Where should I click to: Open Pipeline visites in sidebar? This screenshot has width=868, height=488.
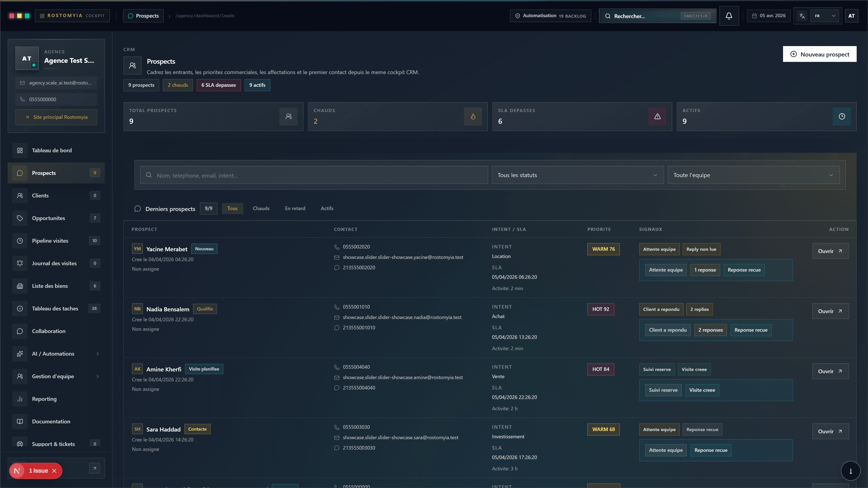pyautogui.click(x=56, y=241)
